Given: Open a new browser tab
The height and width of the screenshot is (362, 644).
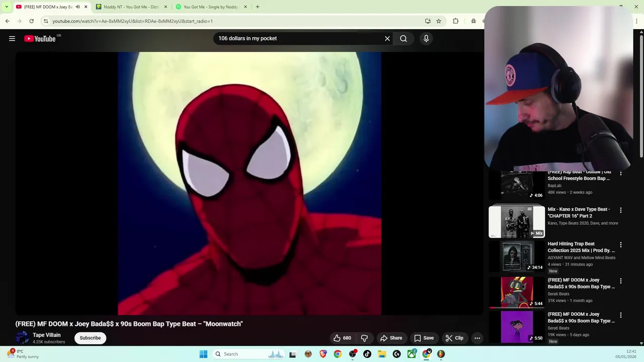Looking at the screenshot, I should click(x=258, y=7).
